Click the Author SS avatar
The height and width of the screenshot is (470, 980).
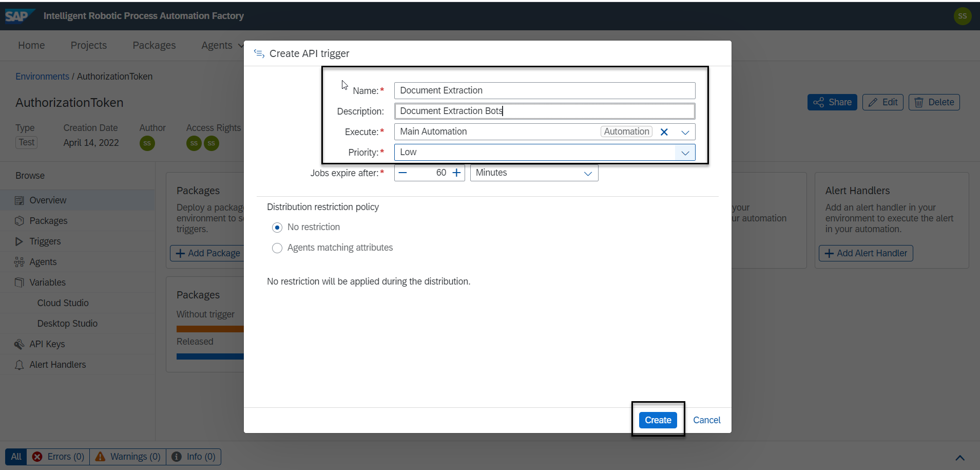click(x=147, y=143)
